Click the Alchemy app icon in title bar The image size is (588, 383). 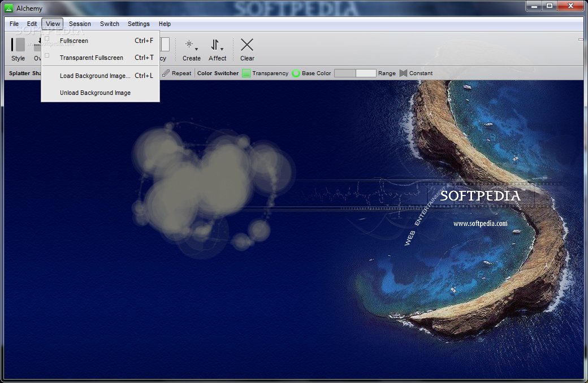(x=8, y=8)
